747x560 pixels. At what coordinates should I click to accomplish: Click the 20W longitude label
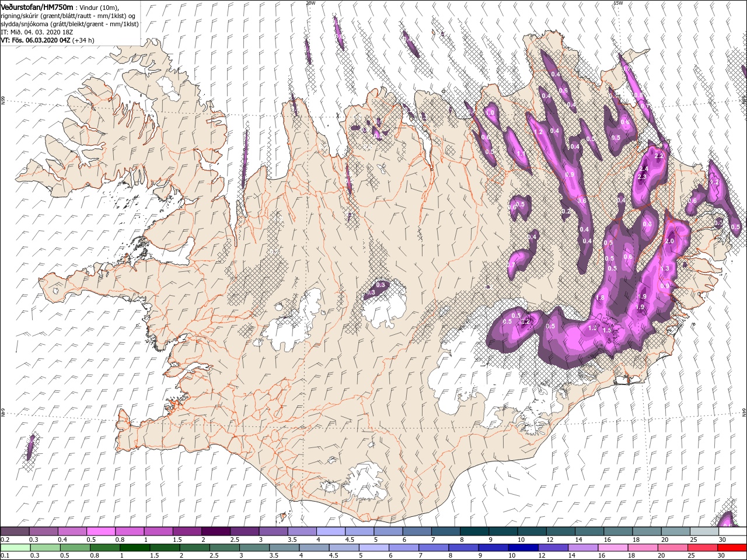point(310,3)
